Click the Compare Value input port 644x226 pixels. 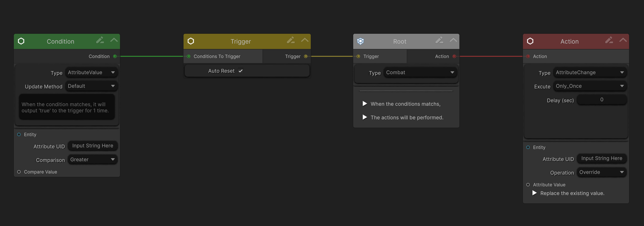click(19, 172)
